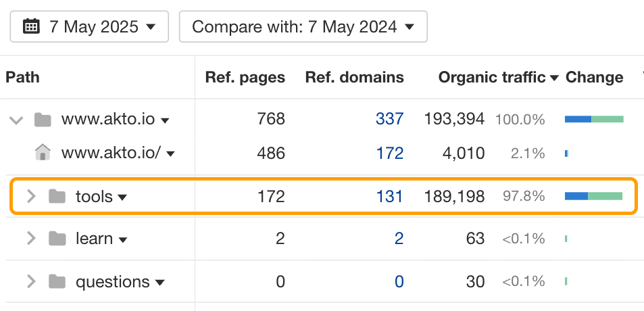Viewport: 644px width, 311px height.
Task: Click the tools row change bar
Action: [593, 197]
